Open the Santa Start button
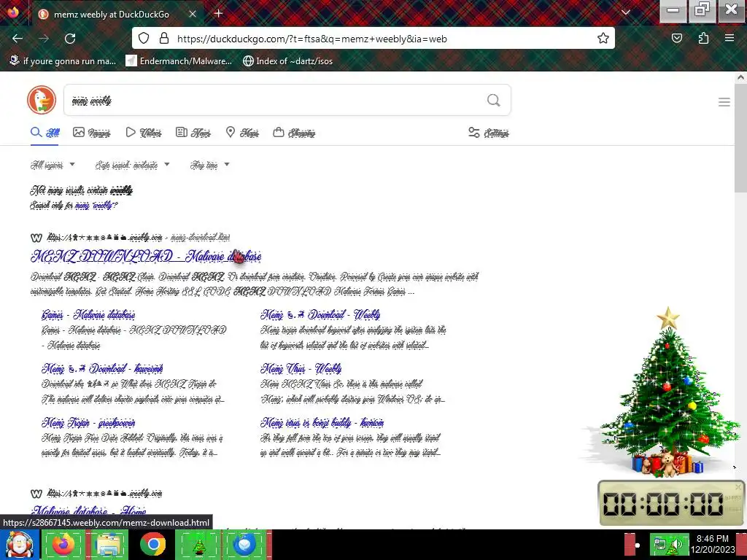The image size is (747, 560). pos(20,545)
